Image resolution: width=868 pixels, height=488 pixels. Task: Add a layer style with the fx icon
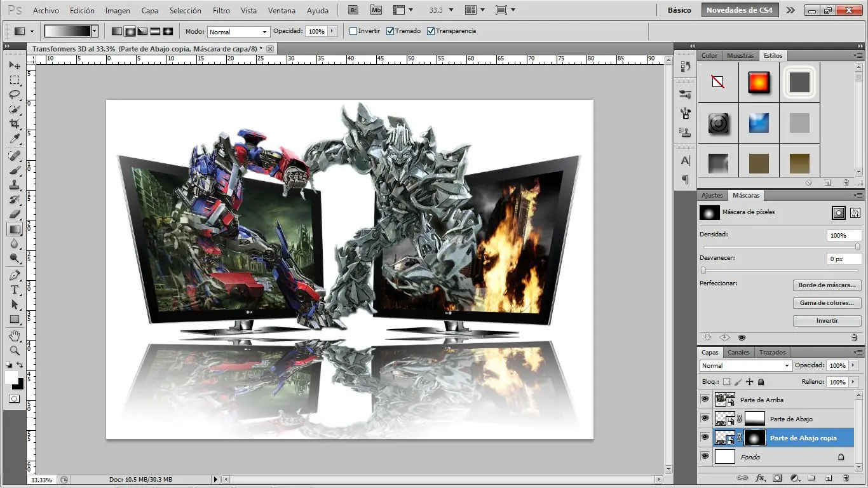[x=759, y=478]
